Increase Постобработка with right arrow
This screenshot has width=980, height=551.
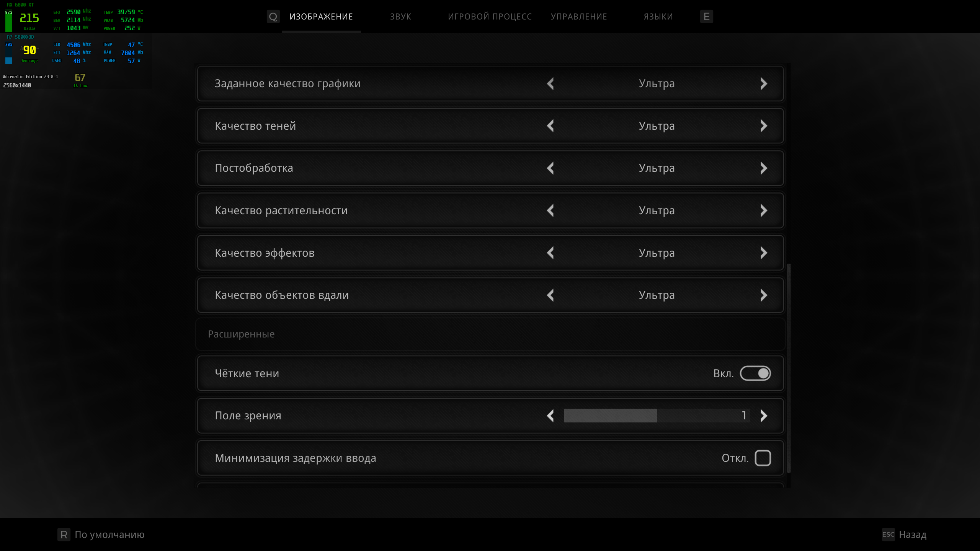pyautogui.click(x=763, y=168)
